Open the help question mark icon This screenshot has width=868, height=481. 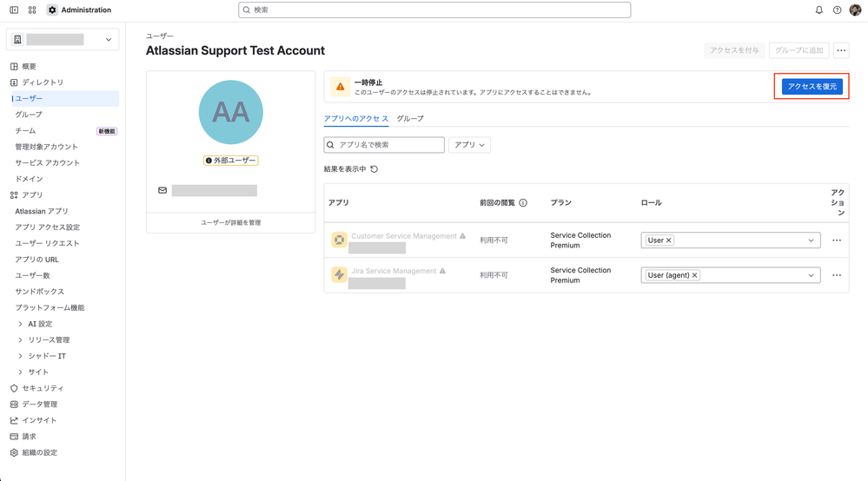837,10
